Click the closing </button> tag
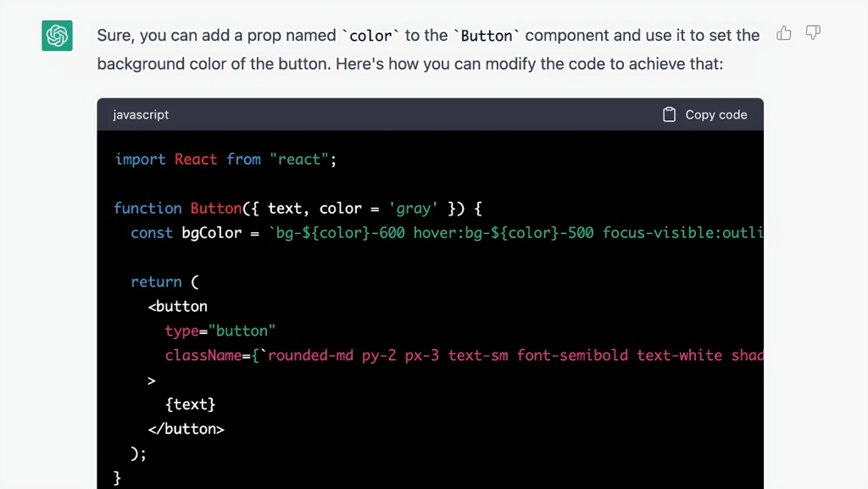Screen dimensions: 868x489 point(186,429)
